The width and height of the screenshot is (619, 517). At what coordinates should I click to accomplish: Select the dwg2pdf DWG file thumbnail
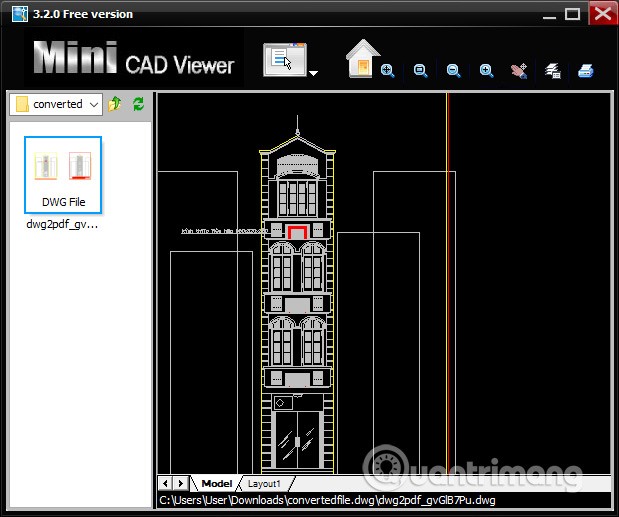[x=63, y=174]
